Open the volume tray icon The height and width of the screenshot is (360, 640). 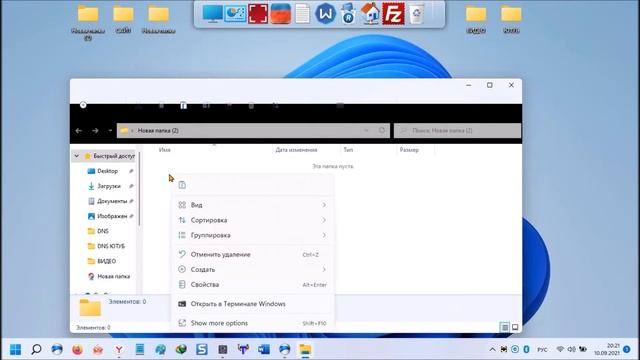[571, 349]
